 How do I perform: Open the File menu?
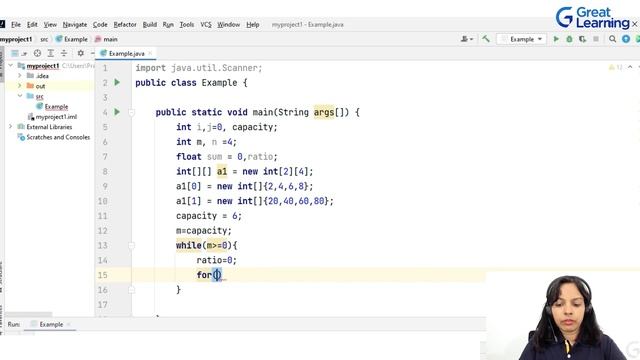coord(16,24)
